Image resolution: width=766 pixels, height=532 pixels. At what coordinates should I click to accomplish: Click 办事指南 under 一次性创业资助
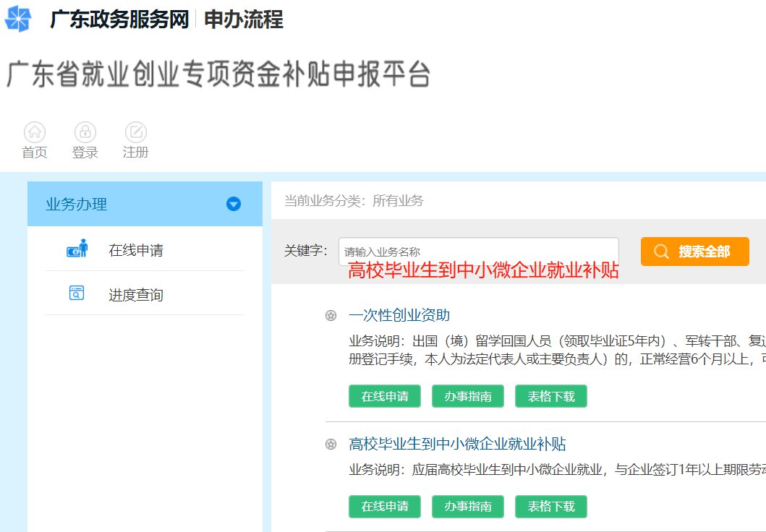[467, 396]
